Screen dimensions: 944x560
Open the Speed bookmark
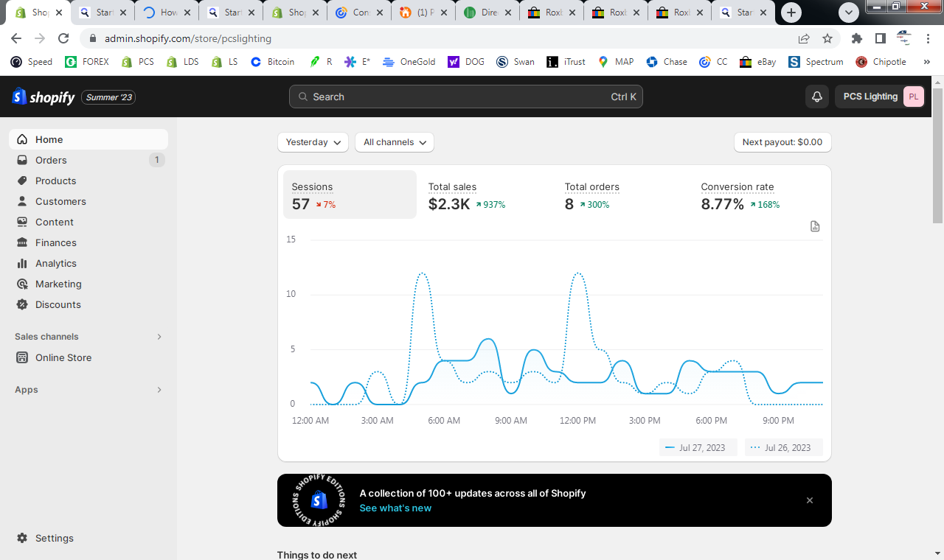point(32,62)
